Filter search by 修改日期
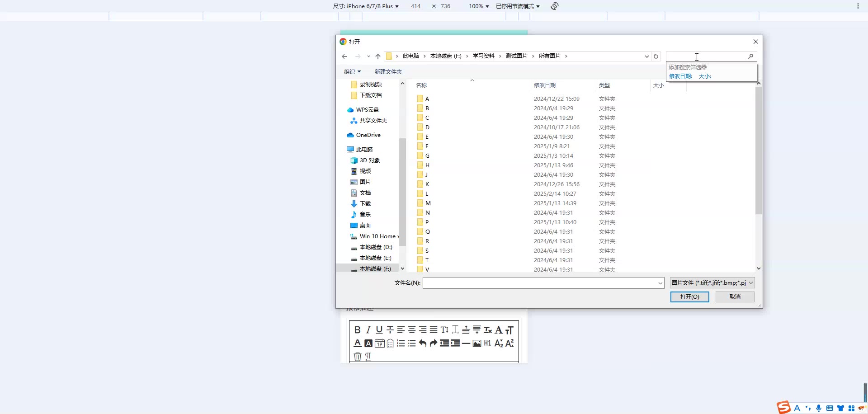This screenshot has height=414, width=868. 680,76
